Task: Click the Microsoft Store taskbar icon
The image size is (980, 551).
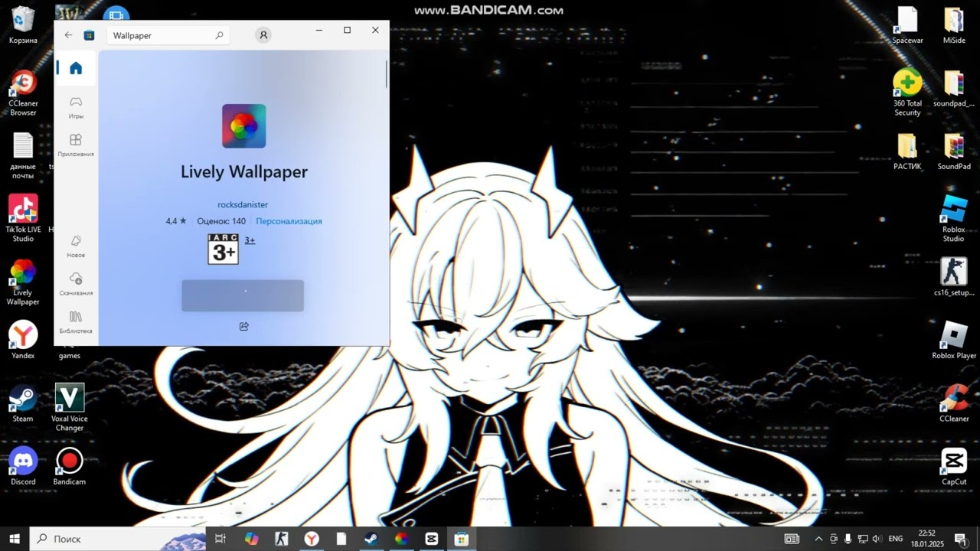Action: tap(461, 539)
